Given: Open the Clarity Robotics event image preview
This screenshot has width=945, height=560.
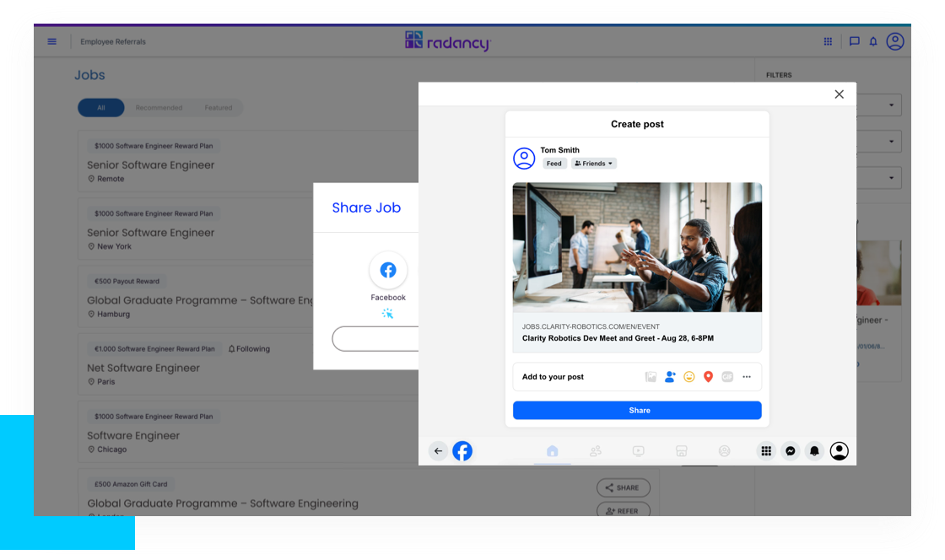Looking at the screenshot, I should [x=637, y=247].
